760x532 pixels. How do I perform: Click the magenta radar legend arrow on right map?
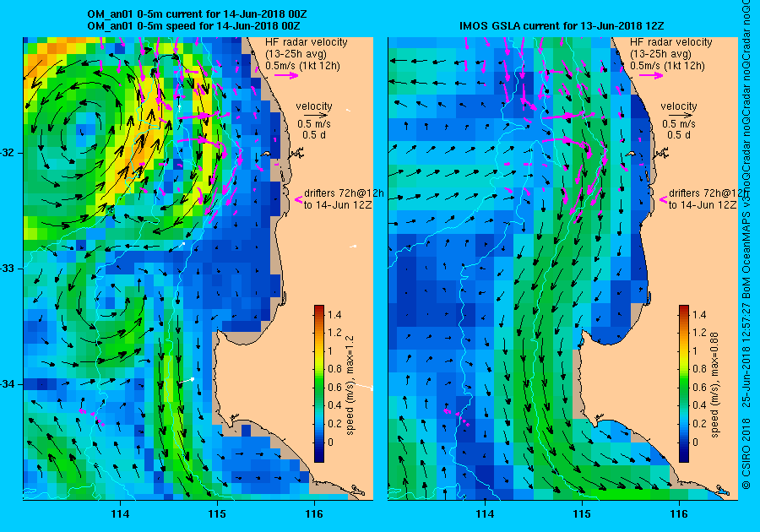(653, 75)
